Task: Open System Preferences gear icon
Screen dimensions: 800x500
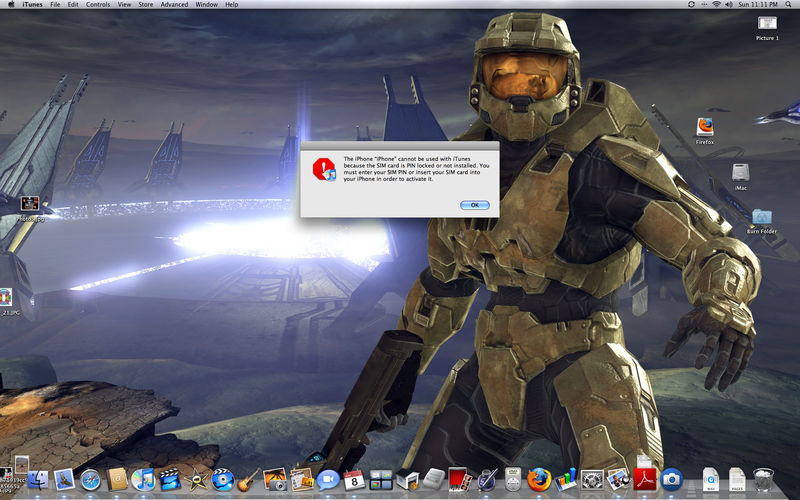Action: click(x=592, y=480)
